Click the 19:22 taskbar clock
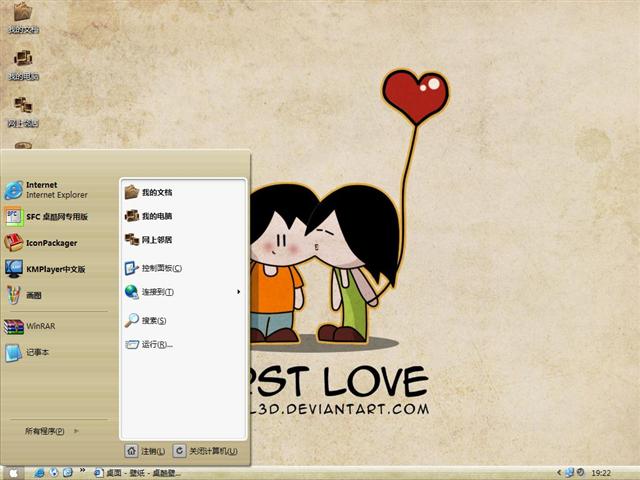 (601, 473)
